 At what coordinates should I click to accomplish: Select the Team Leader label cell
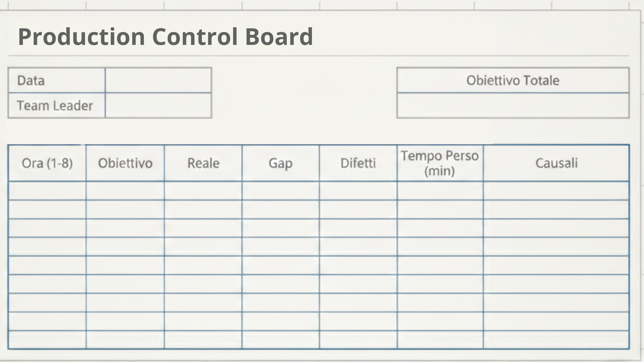(x=57, y=106)
